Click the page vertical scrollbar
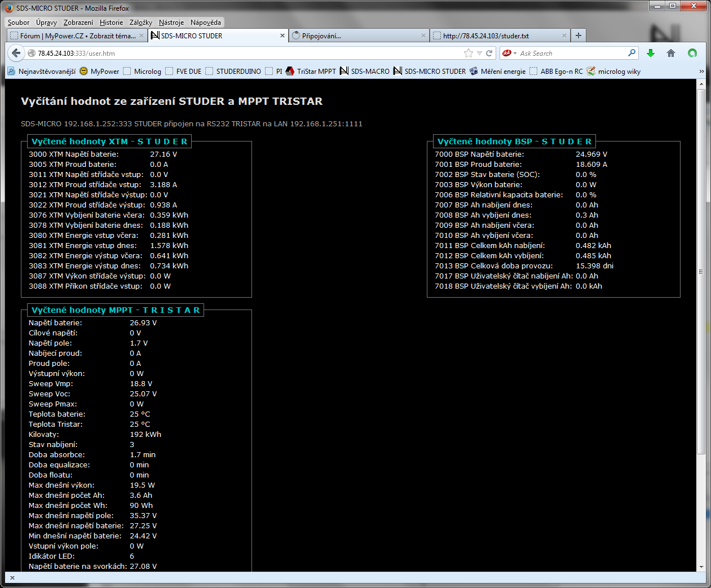This screenshot has height=588, width=711. click(x=701, y=271)
